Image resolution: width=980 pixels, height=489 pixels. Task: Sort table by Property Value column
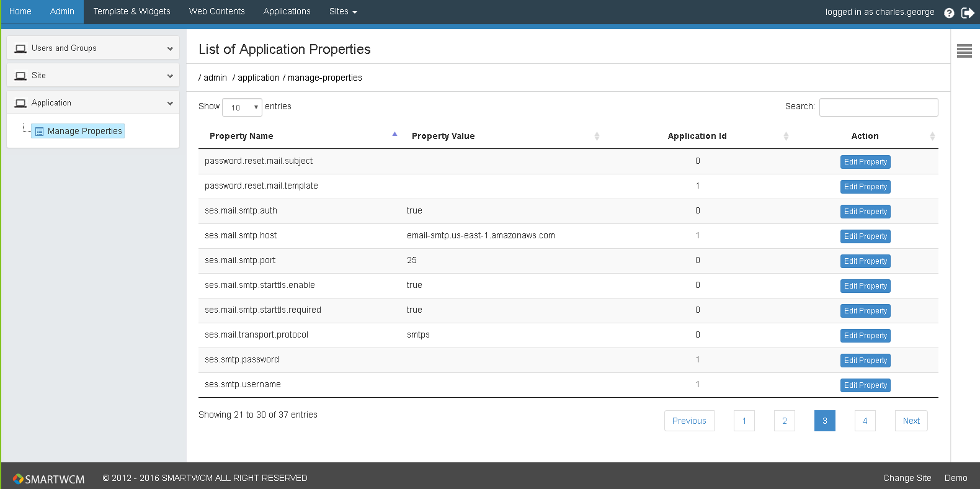pos(443,136)
